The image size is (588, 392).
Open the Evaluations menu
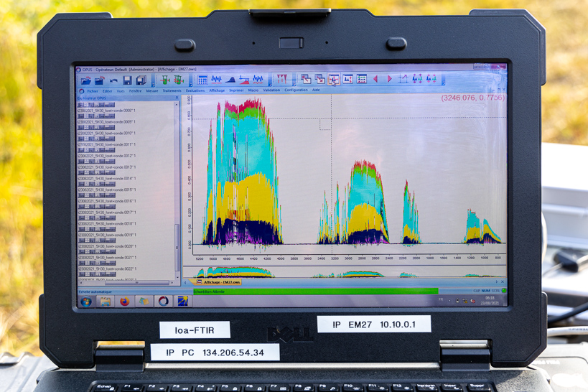(x=195, y=90)
